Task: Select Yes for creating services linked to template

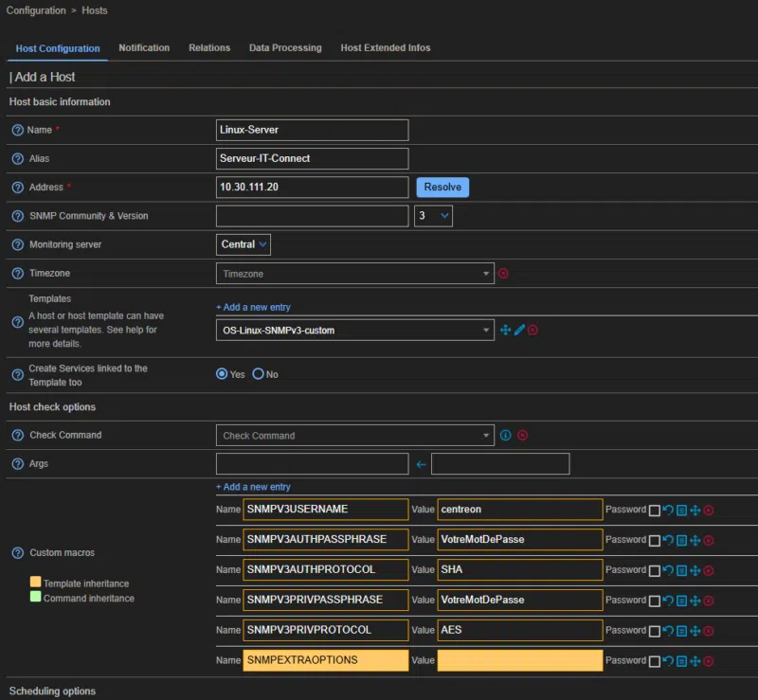Action: 222,374
